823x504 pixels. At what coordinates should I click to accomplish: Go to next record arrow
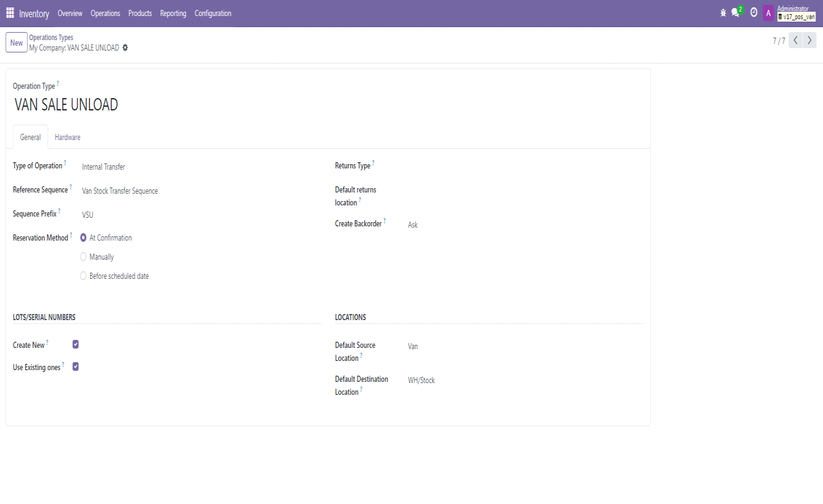point(809,41)
